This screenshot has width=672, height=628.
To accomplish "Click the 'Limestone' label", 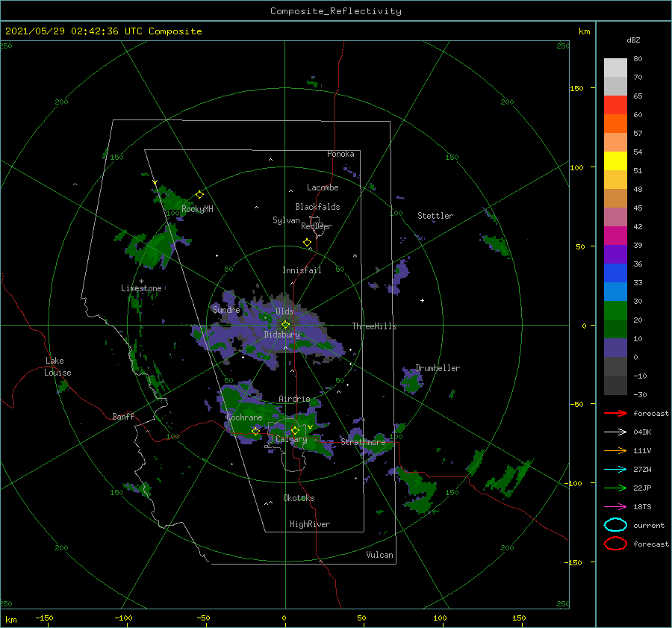I will pos(141,288).
